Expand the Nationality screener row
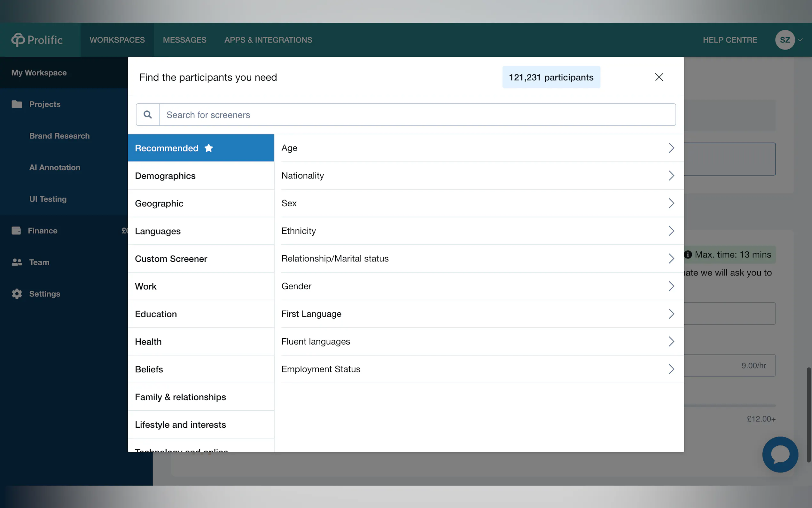Screen dimensions: 812x508 click(671, 175)
